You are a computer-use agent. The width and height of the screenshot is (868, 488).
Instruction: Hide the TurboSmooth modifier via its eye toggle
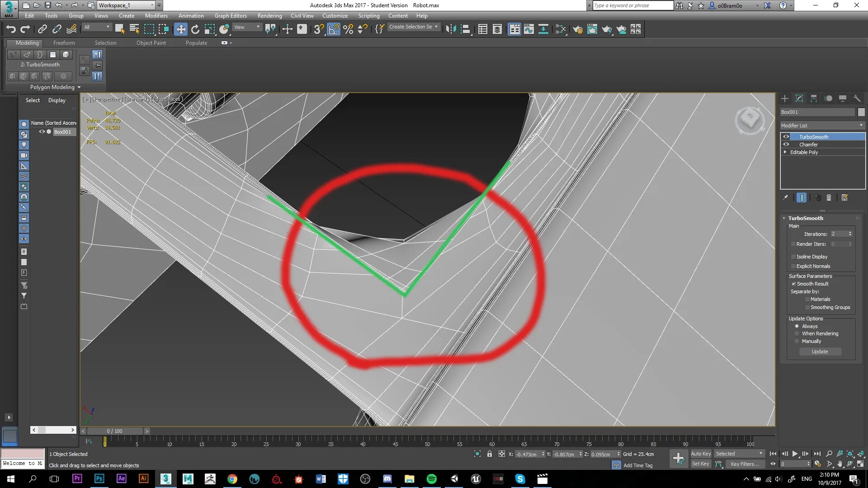[786, 136]
